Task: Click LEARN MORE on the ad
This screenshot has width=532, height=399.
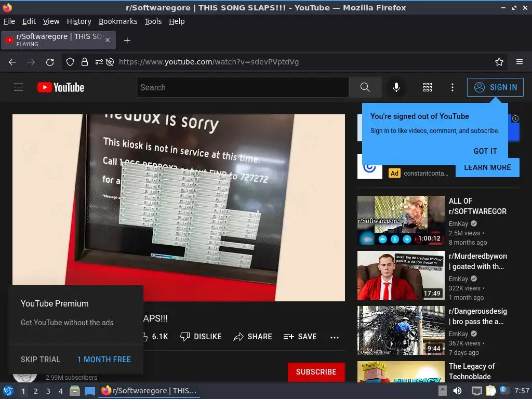Action: (487, 167)
